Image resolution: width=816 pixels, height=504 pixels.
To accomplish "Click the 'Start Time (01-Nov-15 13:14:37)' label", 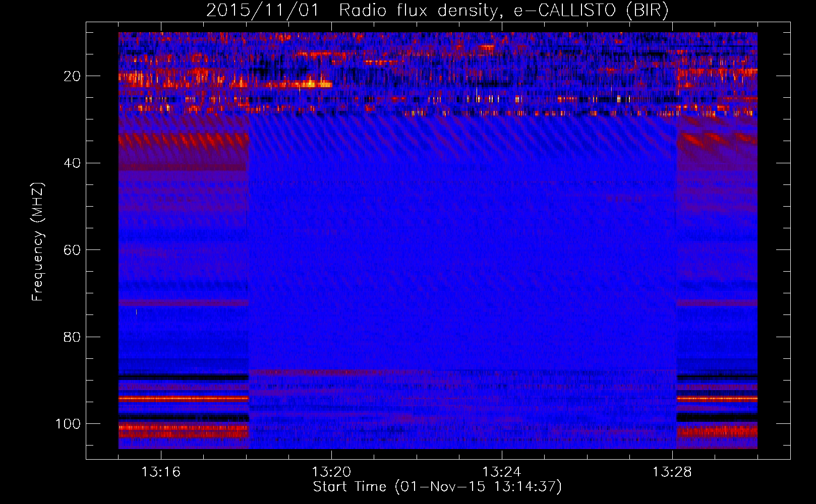I will pos(437,487).
